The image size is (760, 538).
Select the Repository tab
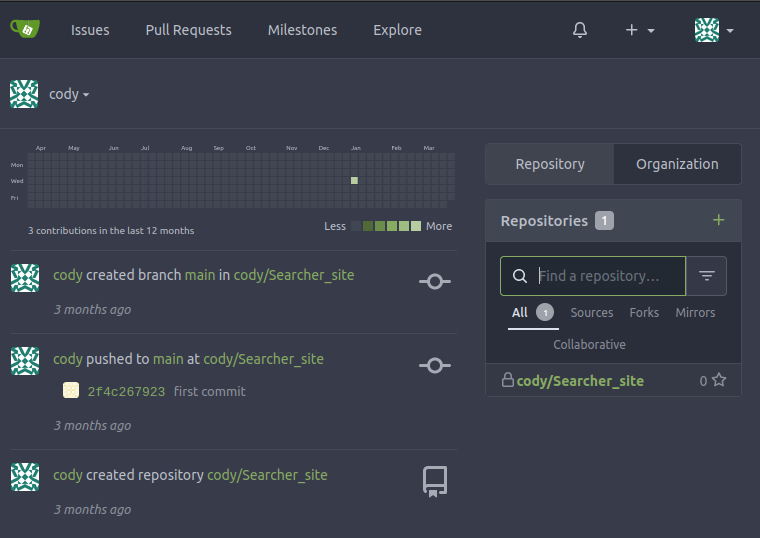[x=549, y=164]
